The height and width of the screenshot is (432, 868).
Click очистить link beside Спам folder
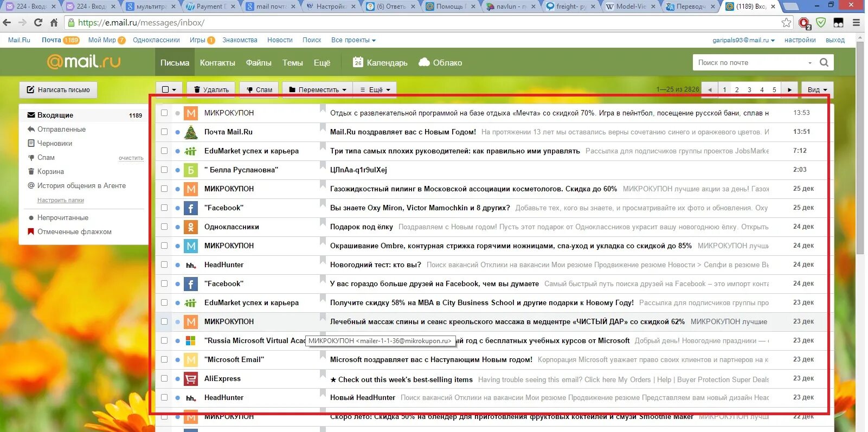pyautogui.click(x=131, y=158)
